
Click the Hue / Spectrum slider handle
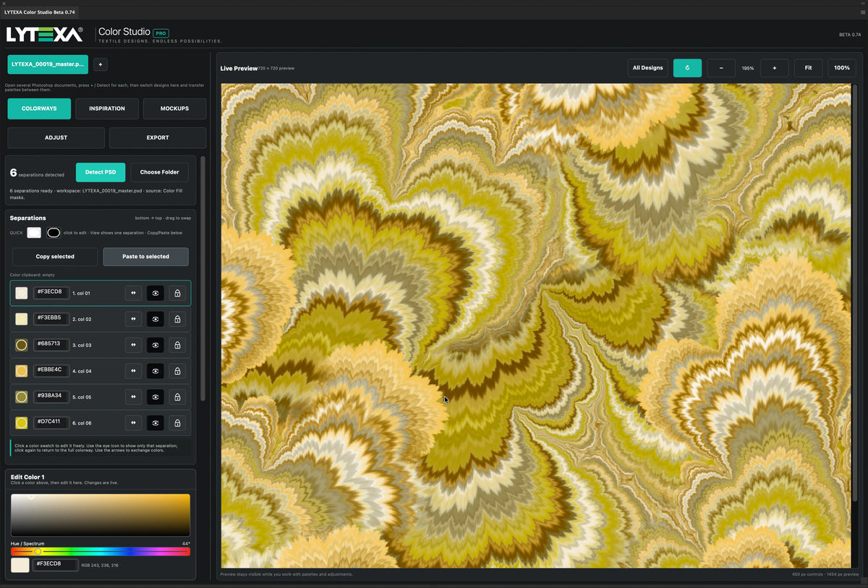click(38, 552)
